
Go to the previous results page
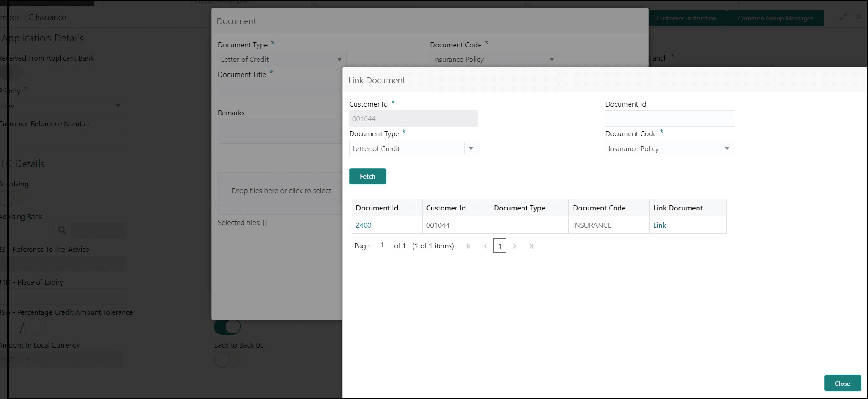(485, 246)
